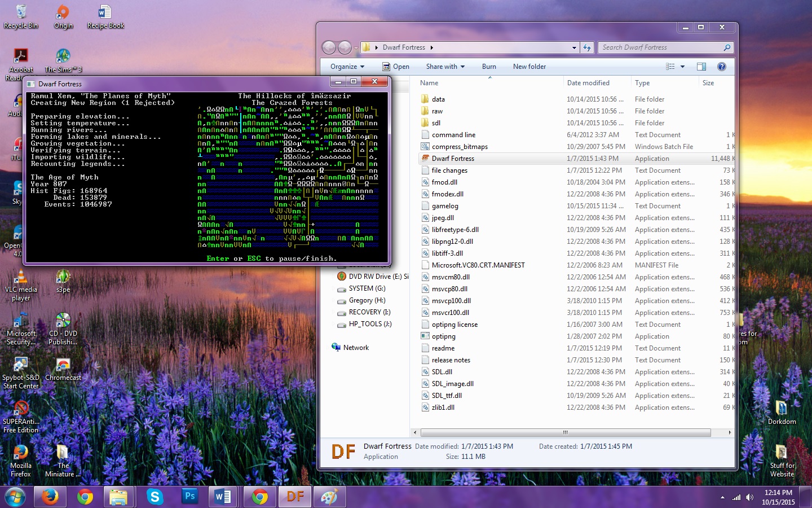Click the Explorer help question mark icon
Screen dimensions: 812x508
(x=721, y=67)
